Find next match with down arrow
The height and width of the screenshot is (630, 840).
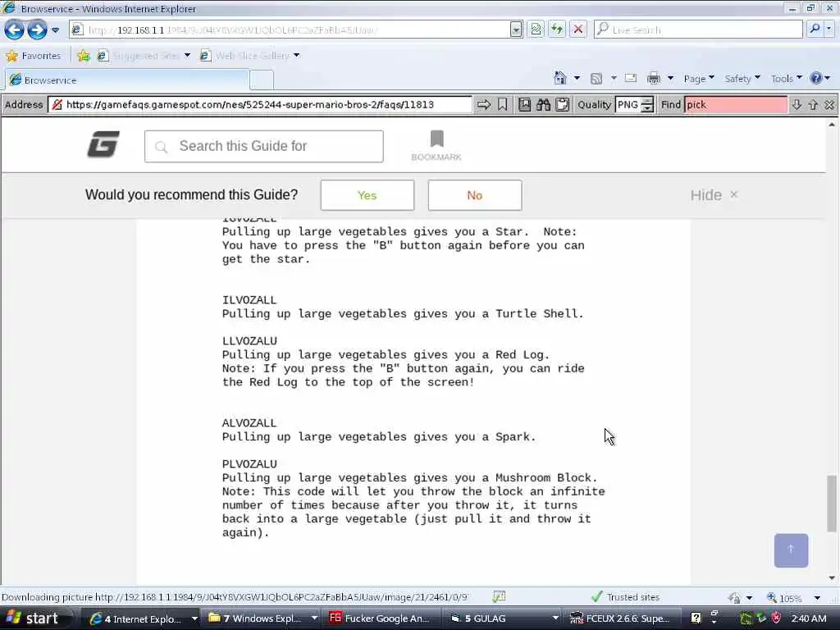[x=797, y=105]
